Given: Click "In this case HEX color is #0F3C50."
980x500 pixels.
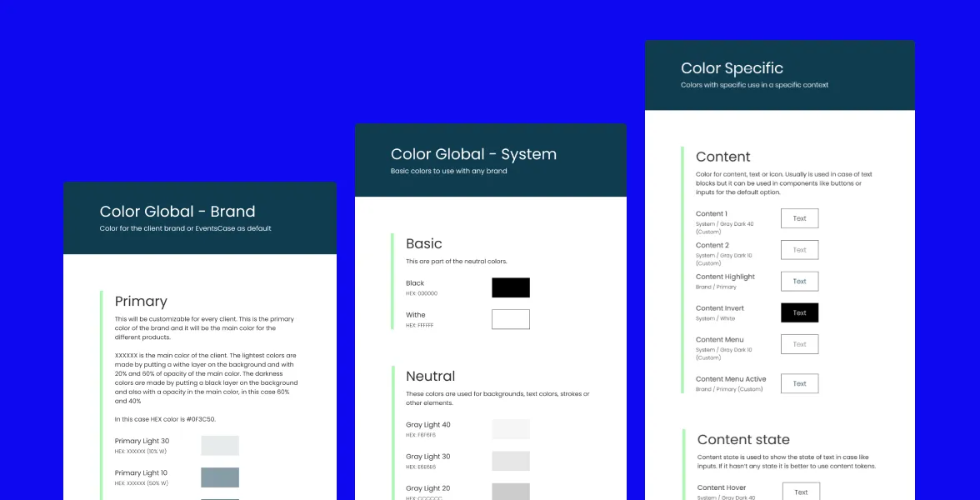Looking at the screenshot, I should [166, 419].
